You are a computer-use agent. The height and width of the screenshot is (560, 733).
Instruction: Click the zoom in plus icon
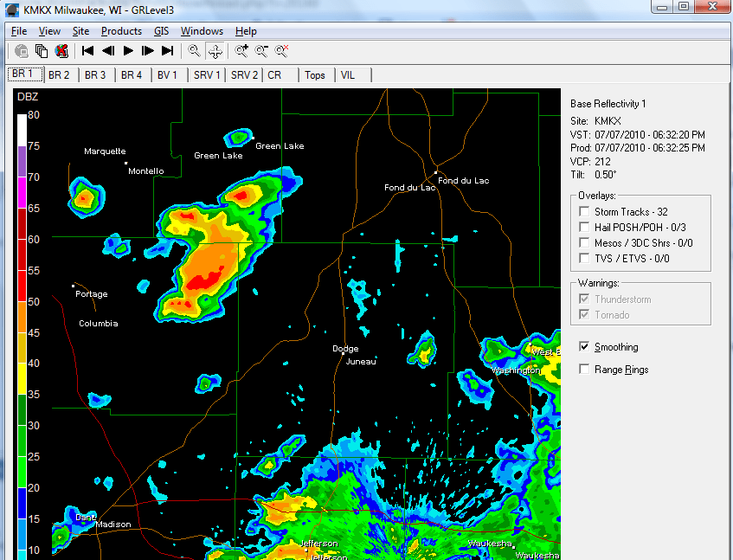(x=241, y=50)
